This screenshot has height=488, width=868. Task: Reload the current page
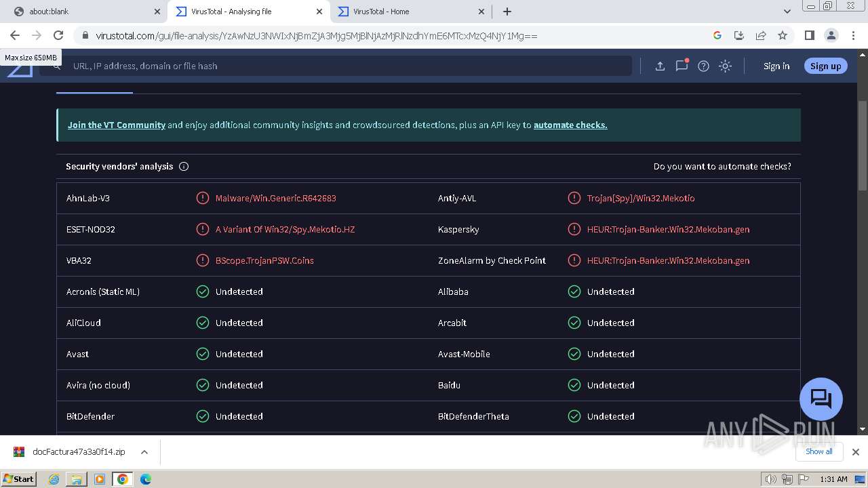point(58,35)
